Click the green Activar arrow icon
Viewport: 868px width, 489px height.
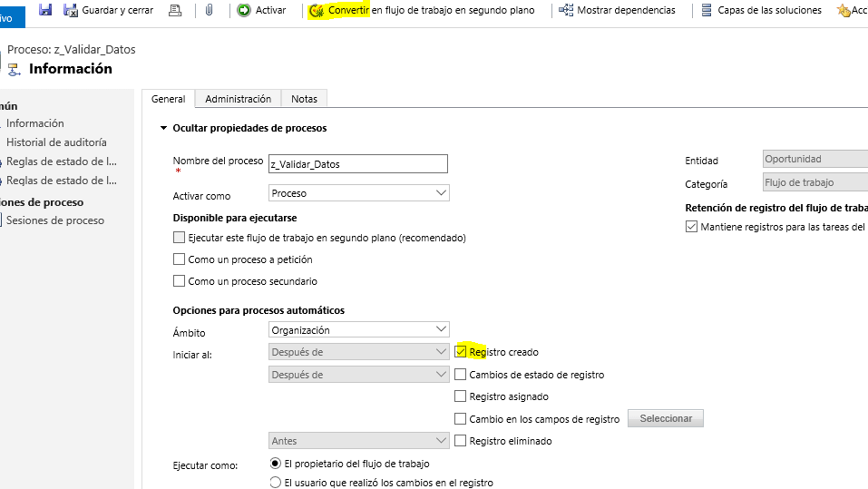pos(244,10)
